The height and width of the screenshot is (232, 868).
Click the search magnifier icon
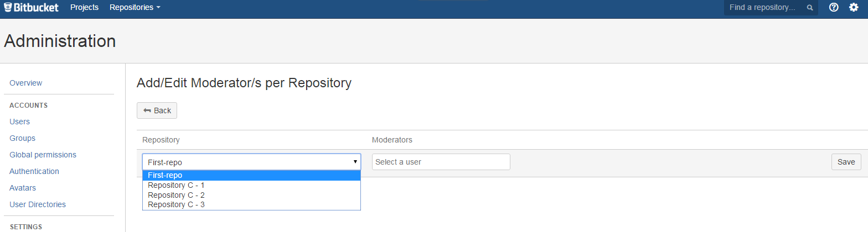click(809, 8)
